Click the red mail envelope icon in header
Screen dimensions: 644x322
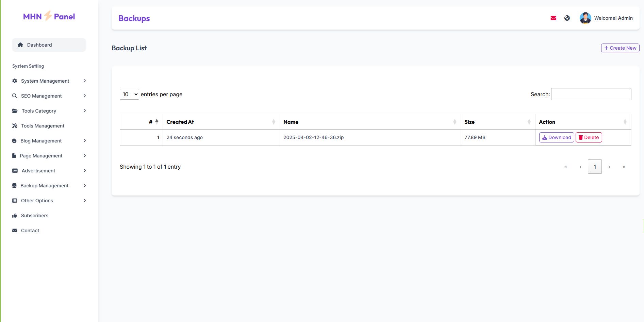pyautogui.click(x=554, y=18)
